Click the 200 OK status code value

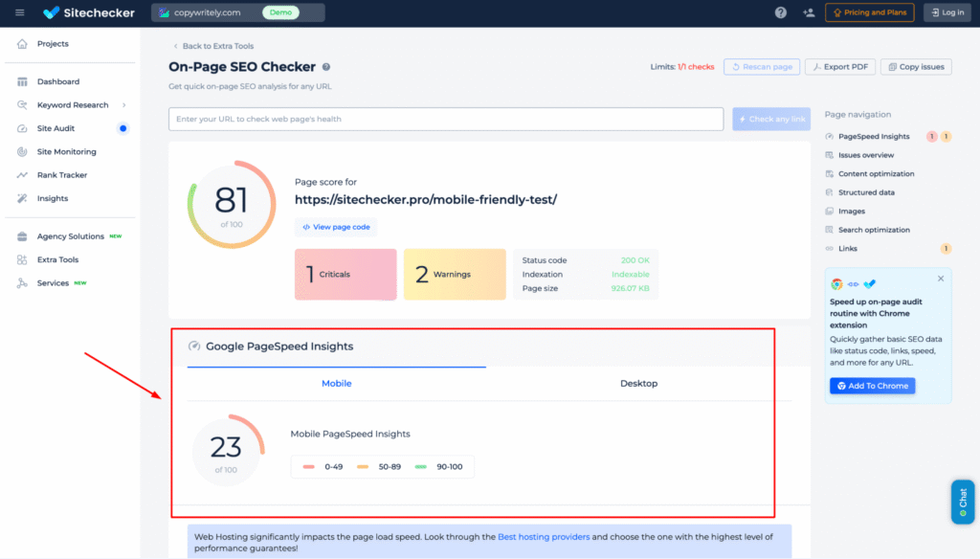pos(635,260)
